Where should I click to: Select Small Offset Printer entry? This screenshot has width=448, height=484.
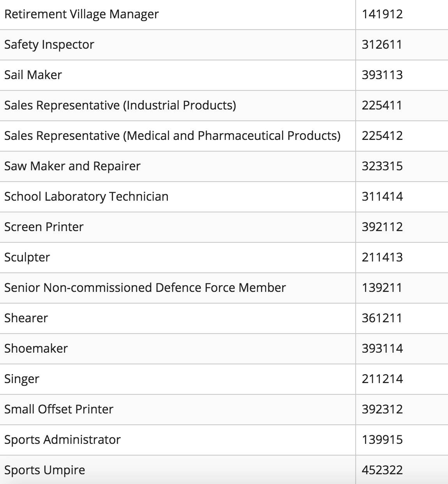[59, 409]
